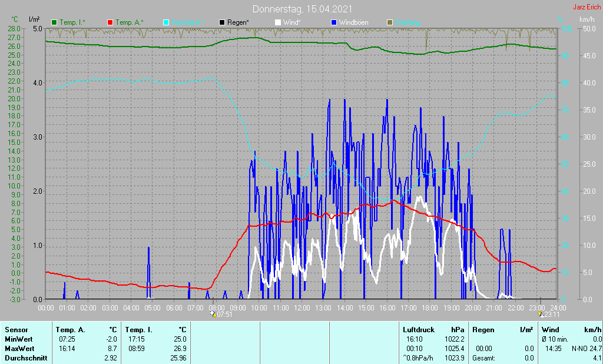Click the '50.0' wind speed axis label
This screenshot has height=364, width=603.
[x=589, y=29]
